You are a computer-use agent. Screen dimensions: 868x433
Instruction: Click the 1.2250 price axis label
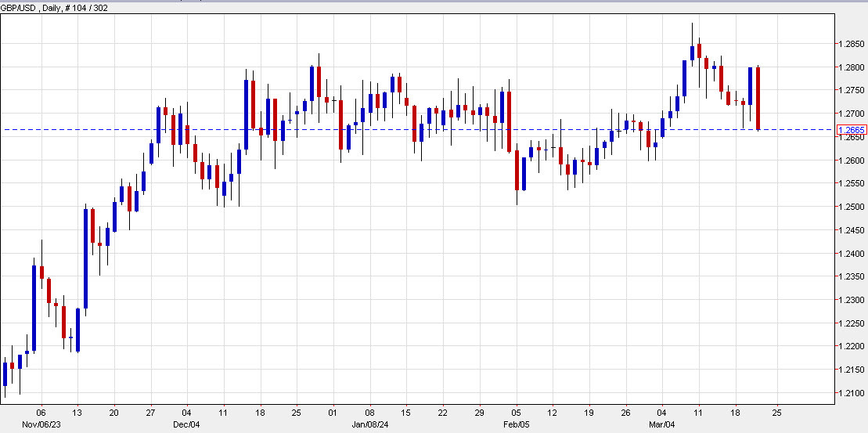[x=852, y=323]
